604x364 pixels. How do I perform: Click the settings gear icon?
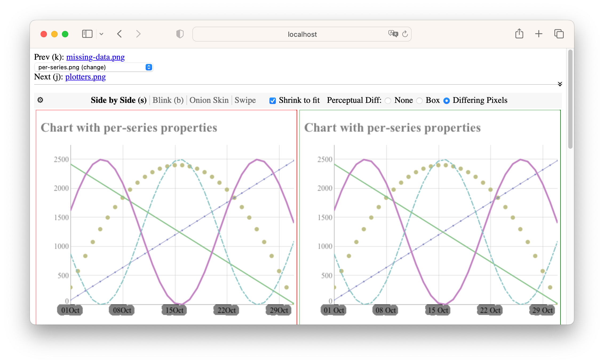(40, 100)
